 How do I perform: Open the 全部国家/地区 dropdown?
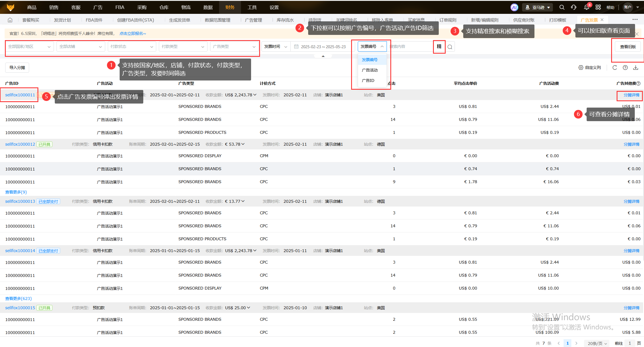29,46
